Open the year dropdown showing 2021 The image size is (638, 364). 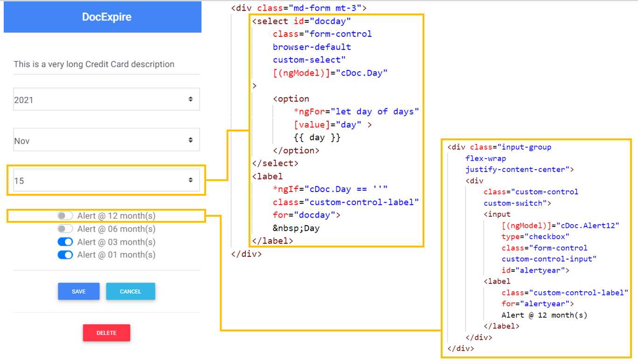pos(93,99)
